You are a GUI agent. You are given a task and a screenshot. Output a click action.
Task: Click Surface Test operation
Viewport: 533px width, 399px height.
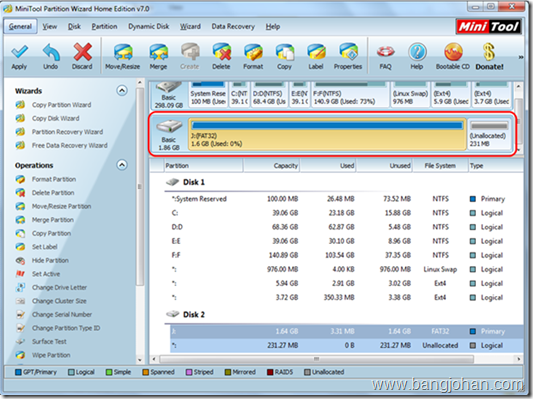pyautogui.click(x=49, y=342)
